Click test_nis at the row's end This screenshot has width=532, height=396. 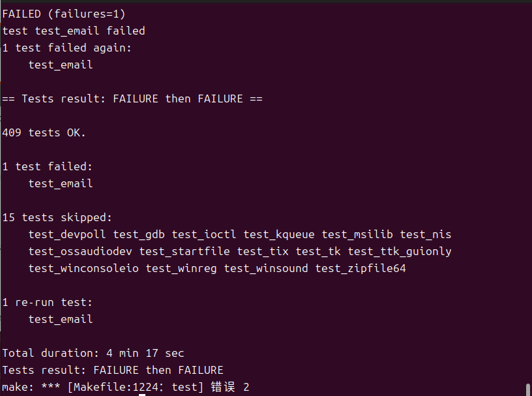coord(426,234)
